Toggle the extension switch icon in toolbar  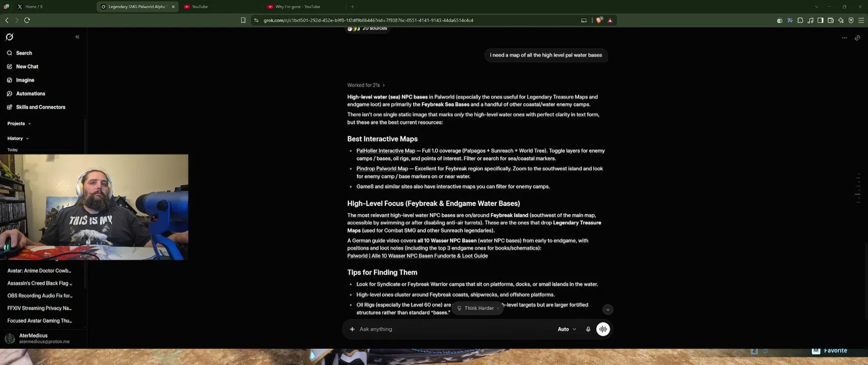(x=780, y=20)
